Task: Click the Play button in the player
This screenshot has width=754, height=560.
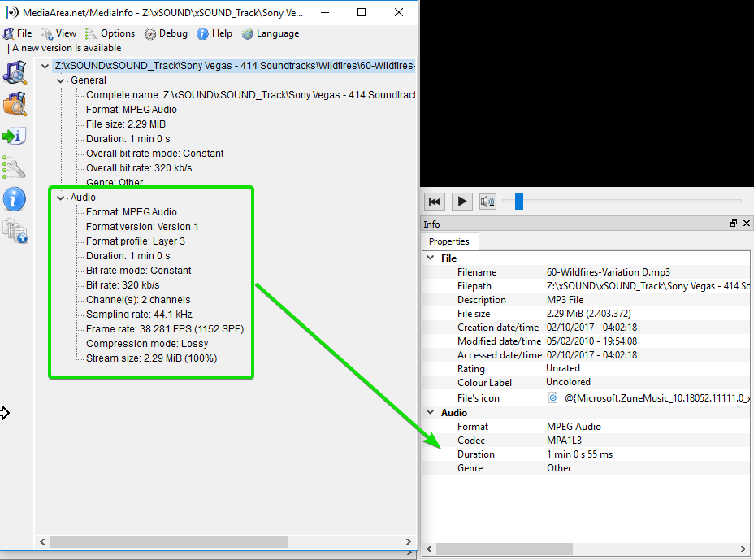Action: (x=461, y=201)
